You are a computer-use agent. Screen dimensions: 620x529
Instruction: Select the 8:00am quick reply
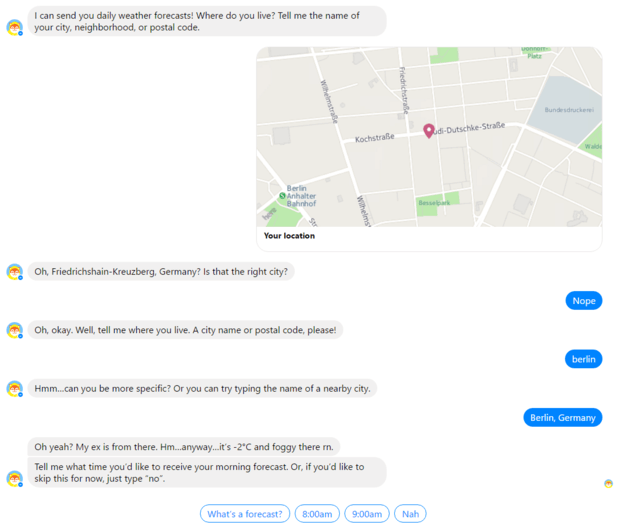(317, 514)
